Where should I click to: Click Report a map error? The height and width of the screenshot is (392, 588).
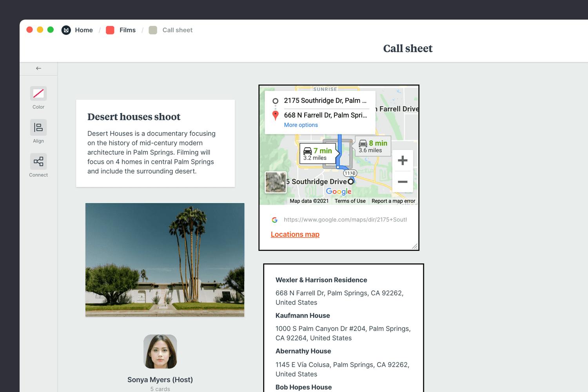[x=393, y=201]
